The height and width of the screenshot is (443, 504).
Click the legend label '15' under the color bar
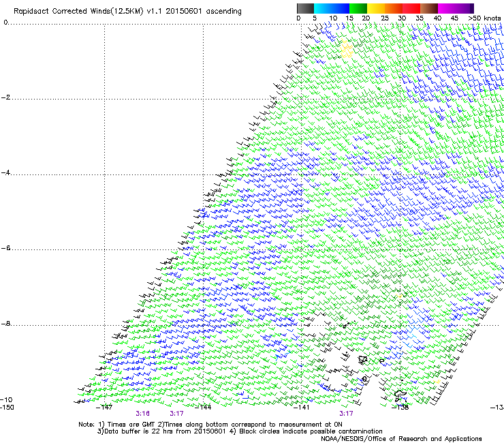pos(349,18)
